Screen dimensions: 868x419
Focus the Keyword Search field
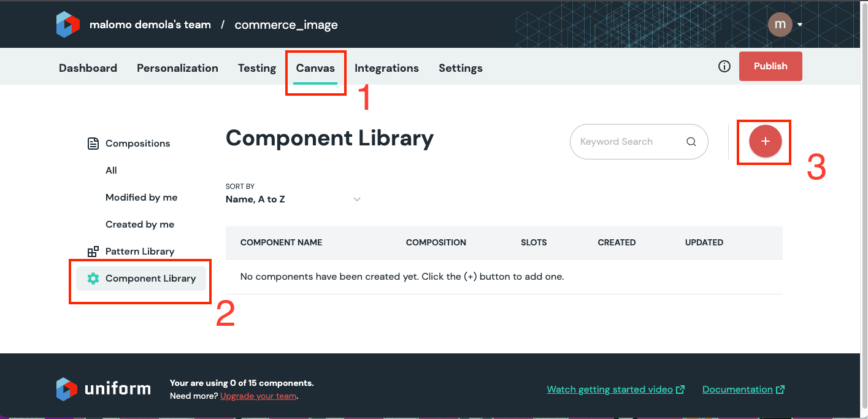tap(639, 142)
